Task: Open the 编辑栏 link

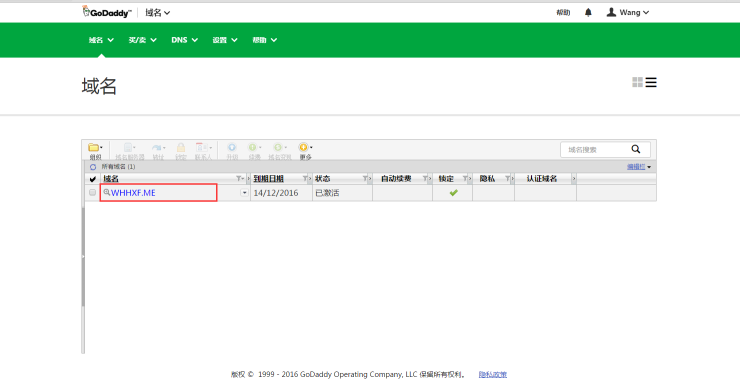Action: pyautogui.click(x=636, y=167)
